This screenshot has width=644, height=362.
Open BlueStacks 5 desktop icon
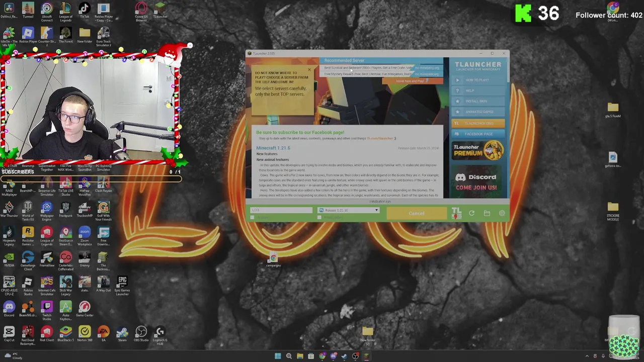click(x=65, y=334)
